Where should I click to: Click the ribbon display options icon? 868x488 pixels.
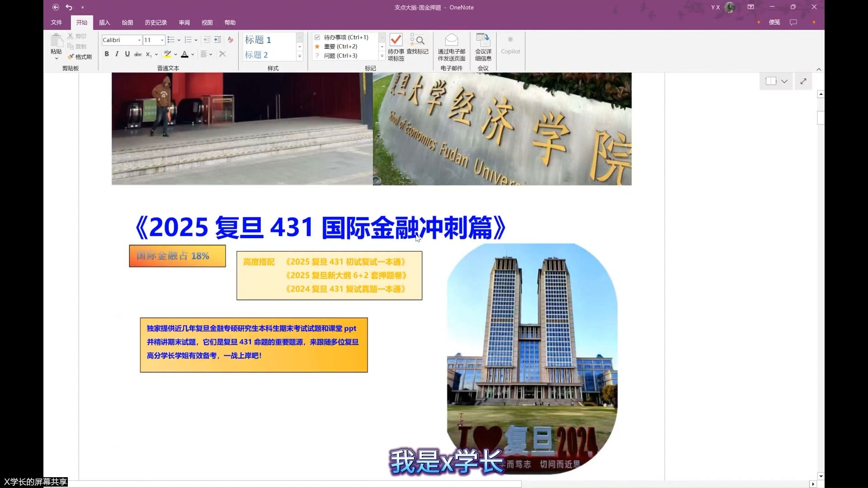click(x=751, y=7)
